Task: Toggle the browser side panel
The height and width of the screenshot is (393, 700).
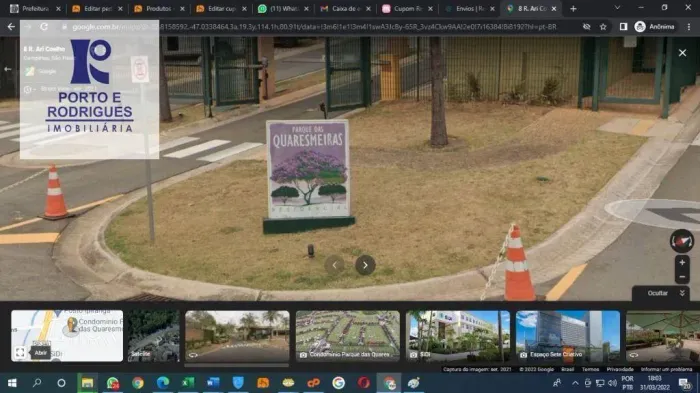Action: [x=623, y=27]
